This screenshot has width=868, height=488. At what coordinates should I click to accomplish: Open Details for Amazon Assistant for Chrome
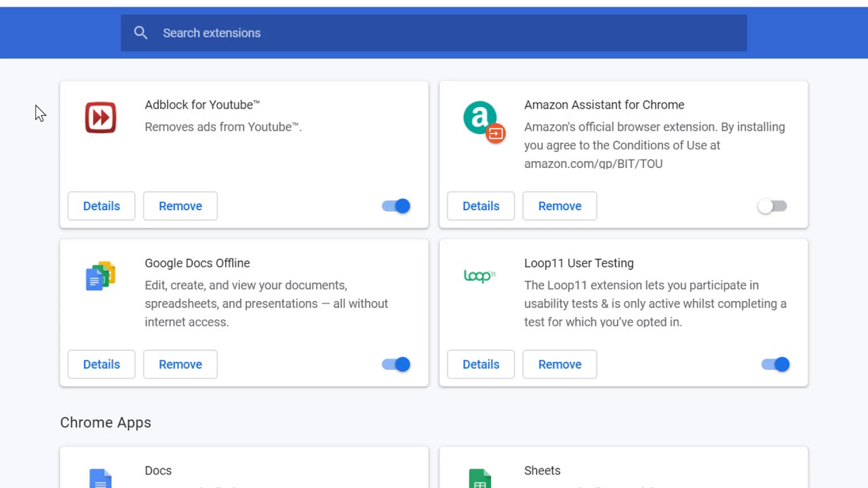click(x=481, y=206)
